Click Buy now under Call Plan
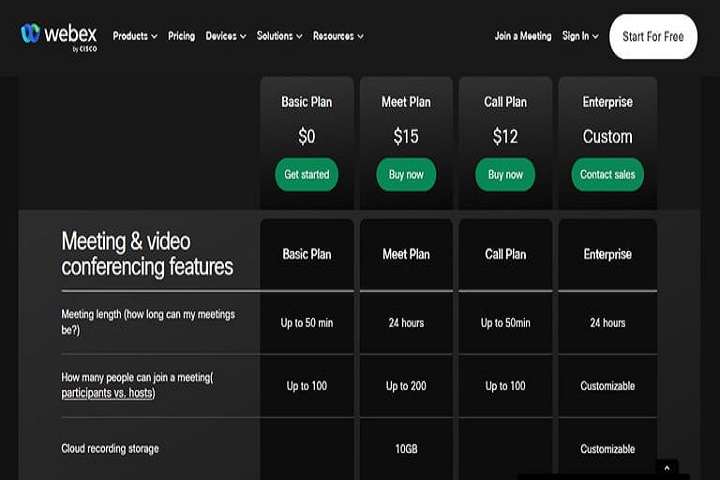The width and height of the screenshot is (720, 480). coord(505,174)
